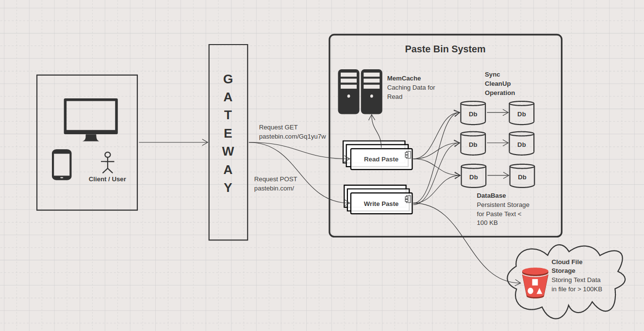Click the pastebin.com/ URL under Request POST
Screen dimensions: 644x331
[x=274, y=189]
